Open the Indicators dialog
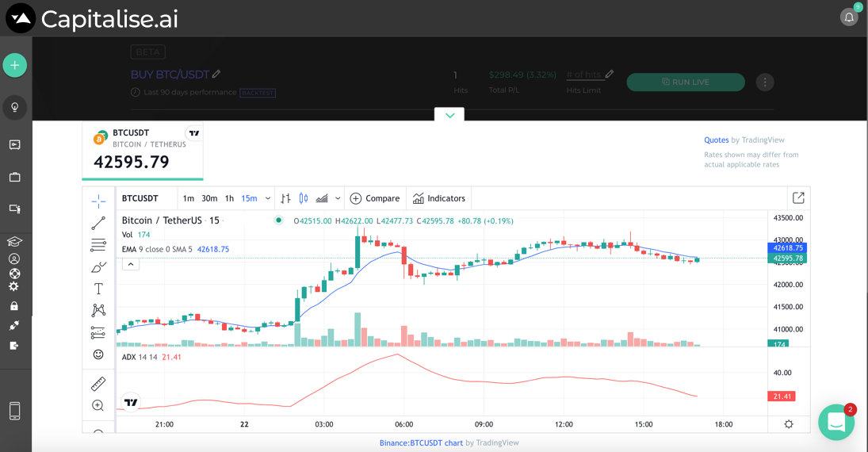This screenshot has width=868, height=452. click(x=439, y=198)
